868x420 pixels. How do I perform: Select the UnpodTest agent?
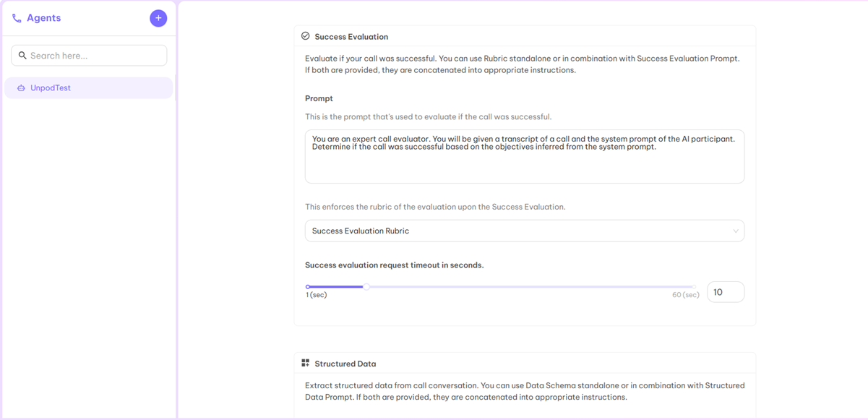click(88, 88)
